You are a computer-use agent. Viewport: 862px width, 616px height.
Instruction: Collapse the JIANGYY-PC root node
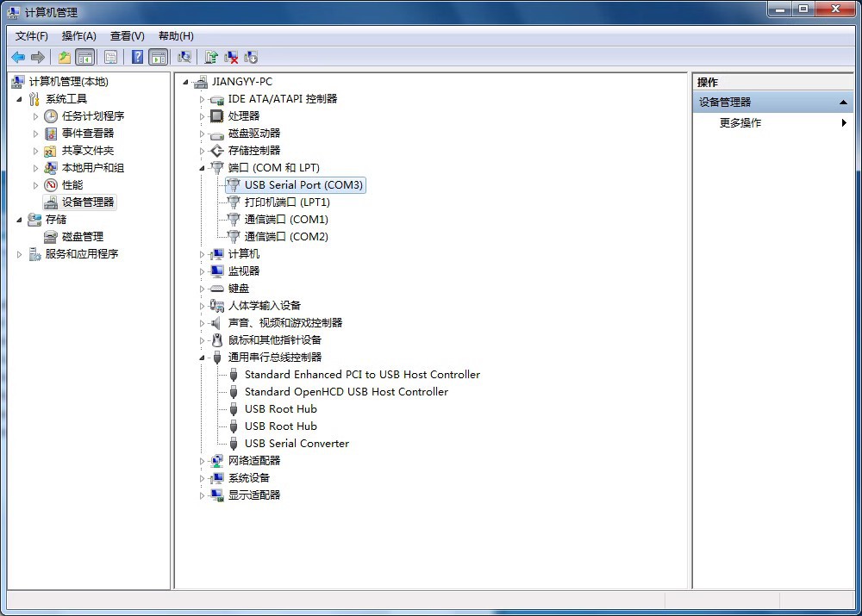click(186, 82)
